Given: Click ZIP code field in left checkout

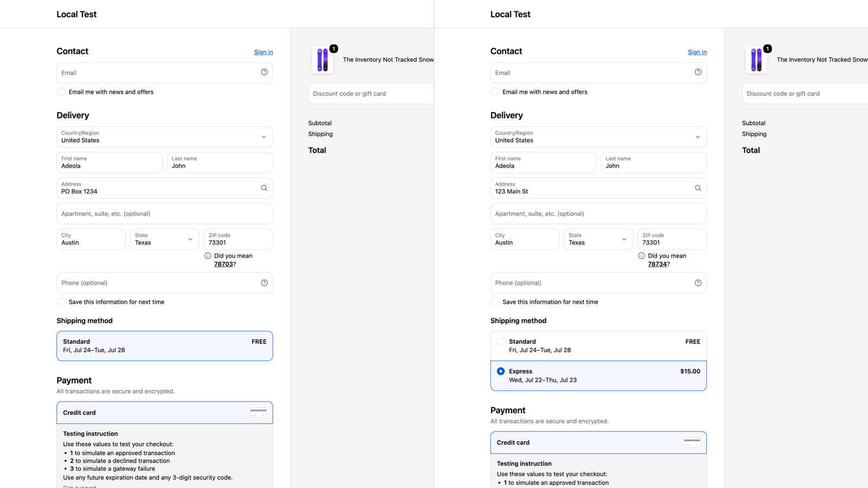Looking at the screenshot, I should (x=238, y=239).
